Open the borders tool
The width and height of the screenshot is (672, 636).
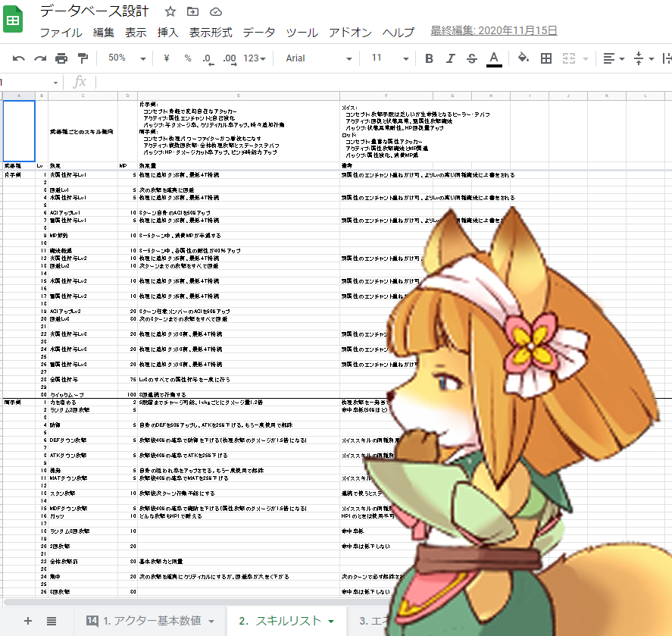coord(546,58)
